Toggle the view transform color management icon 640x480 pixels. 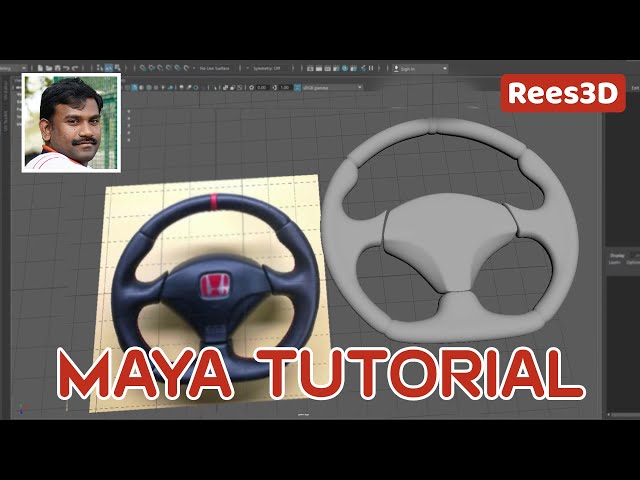pos(297,88)
